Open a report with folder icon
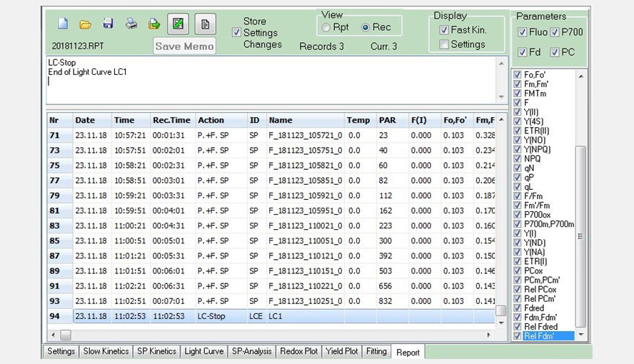Viewport: 634px width, 364px height. pos(85,24)
